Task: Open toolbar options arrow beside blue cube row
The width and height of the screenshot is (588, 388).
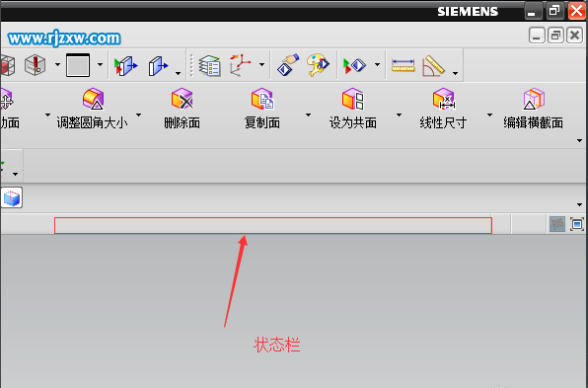Action: pyautogui.click(x=580, y=205)
